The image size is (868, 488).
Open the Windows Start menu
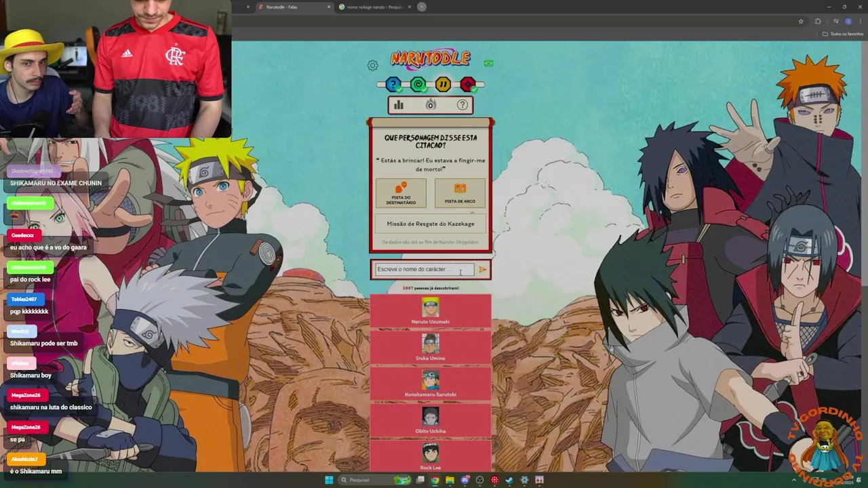click(x=329, y=480)
